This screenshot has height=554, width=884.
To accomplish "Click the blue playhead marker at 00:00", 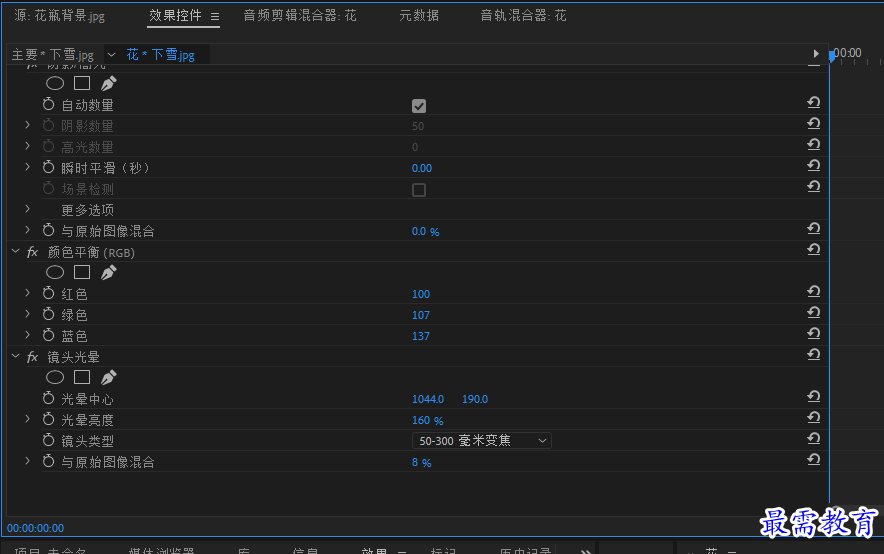I will (832, 56).
